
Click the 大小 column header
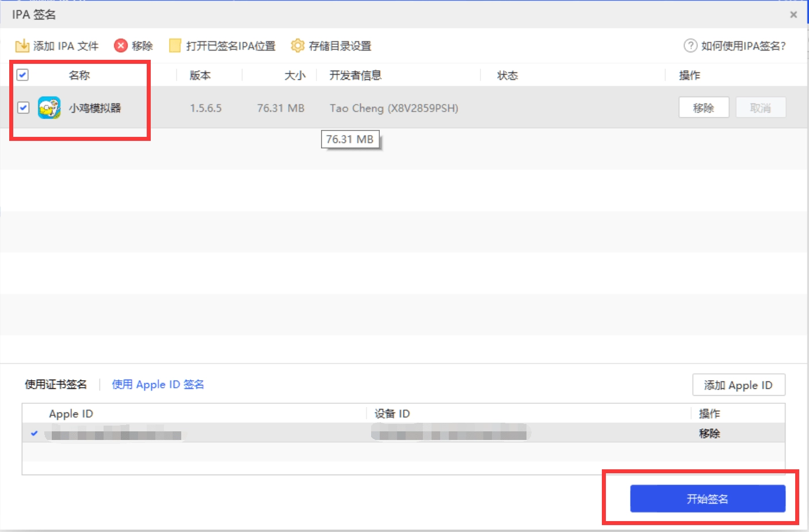(295, 75)
